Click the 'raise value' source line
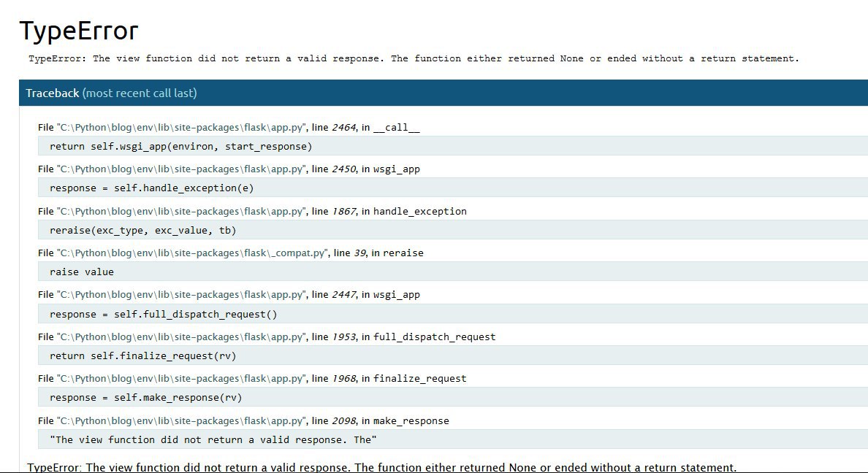This screenshot has width=868, height=473. tap(82, 272)
